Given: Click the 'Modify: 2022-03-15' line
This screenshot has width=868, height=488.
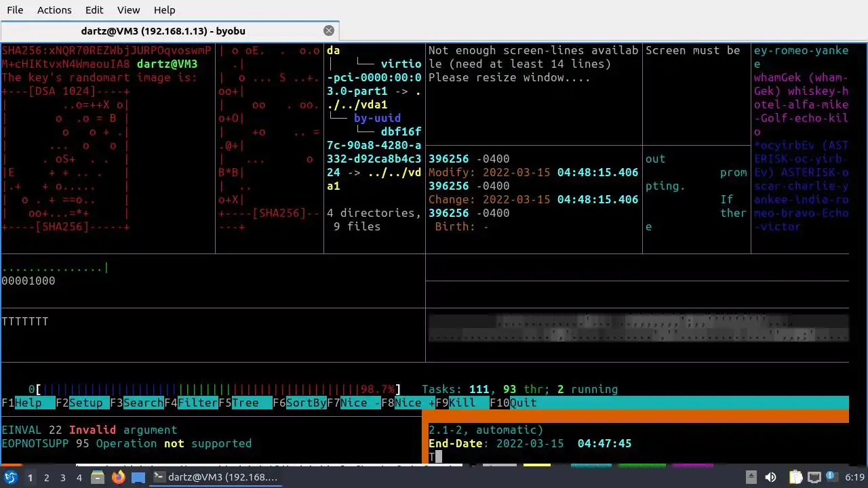Looking at the screenshot, I should point(534,172).
